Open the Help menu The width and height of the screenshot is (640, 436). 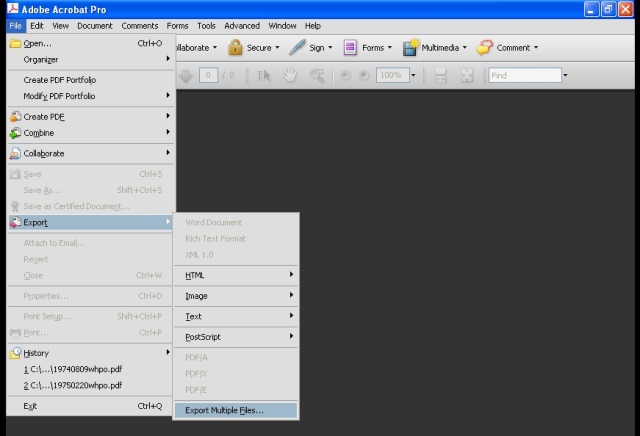313,26
